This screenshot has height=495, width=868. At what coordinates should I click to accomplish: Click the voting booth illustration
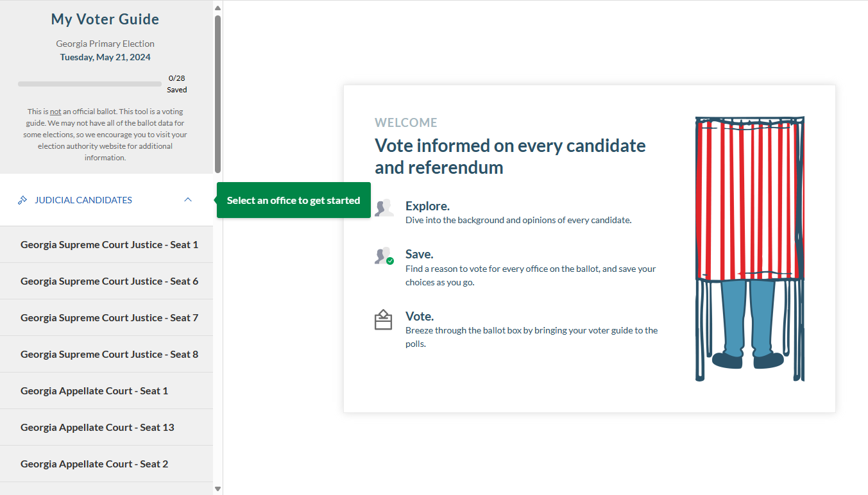750,249
